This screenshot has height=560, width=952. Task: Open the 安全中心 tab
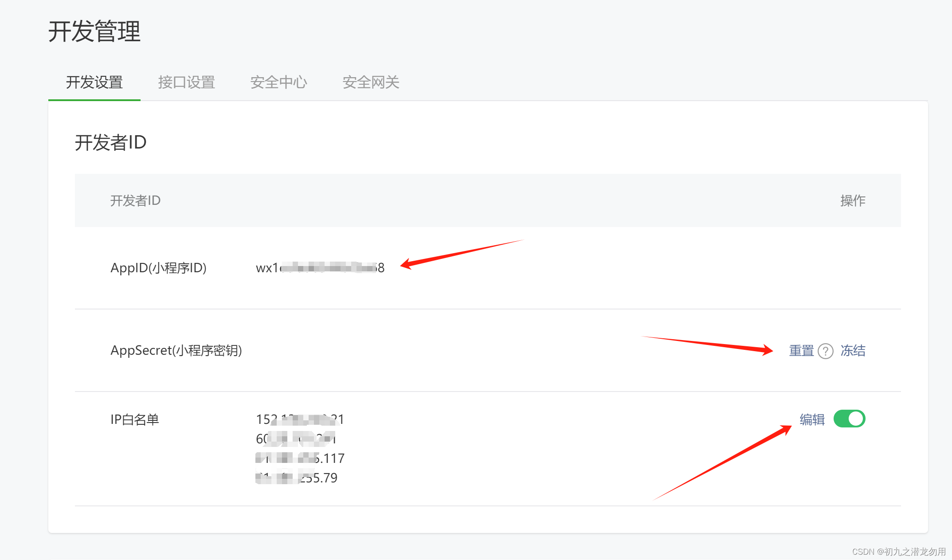278,82
